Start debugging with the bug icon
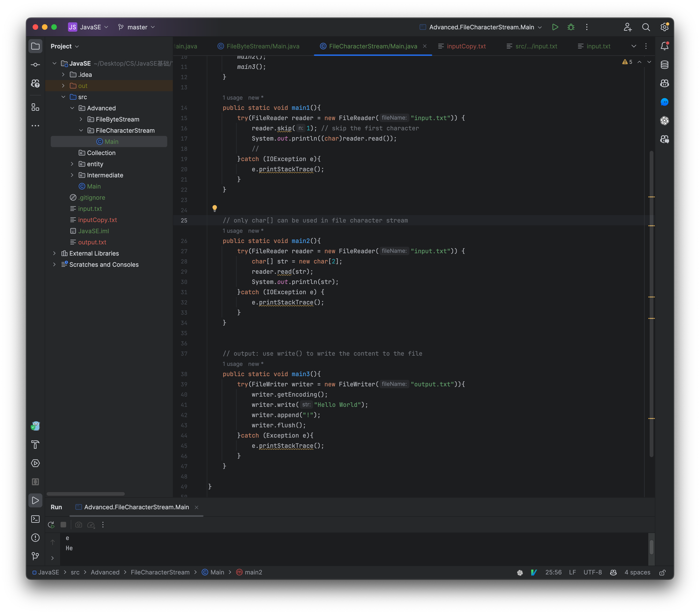Image resolution: width=700 pixels, height=614 pixels. click(x=571, y=27)
